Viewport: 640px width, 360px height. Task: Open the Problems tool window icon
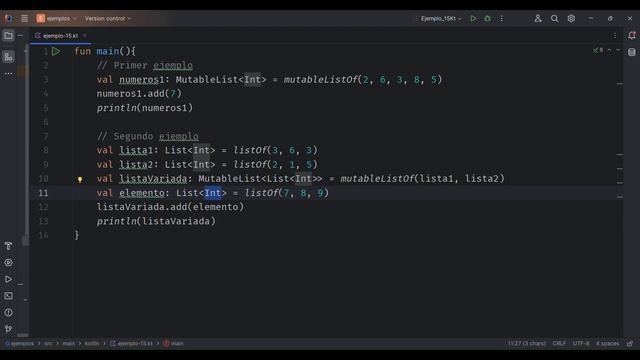tap(8, 313)
